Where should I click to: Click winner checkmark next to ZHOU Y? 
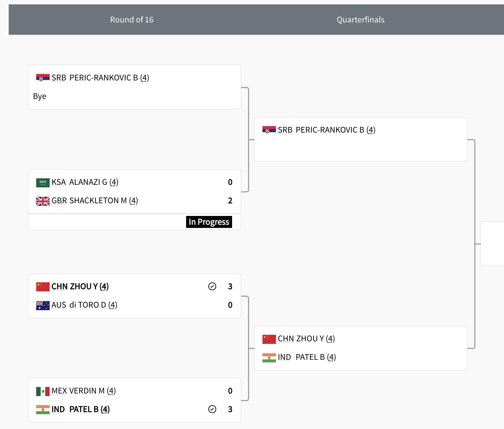pyautogui.click(x=212, y=287)
